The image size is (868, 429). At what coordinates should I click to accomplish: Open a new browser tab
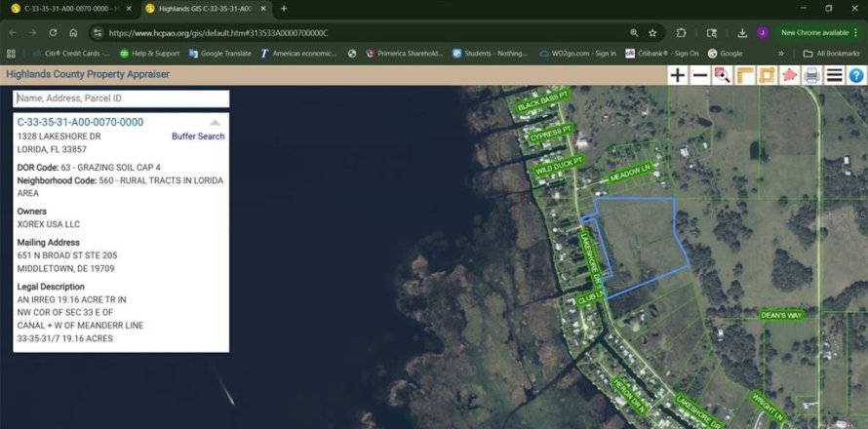coord(284,9)
